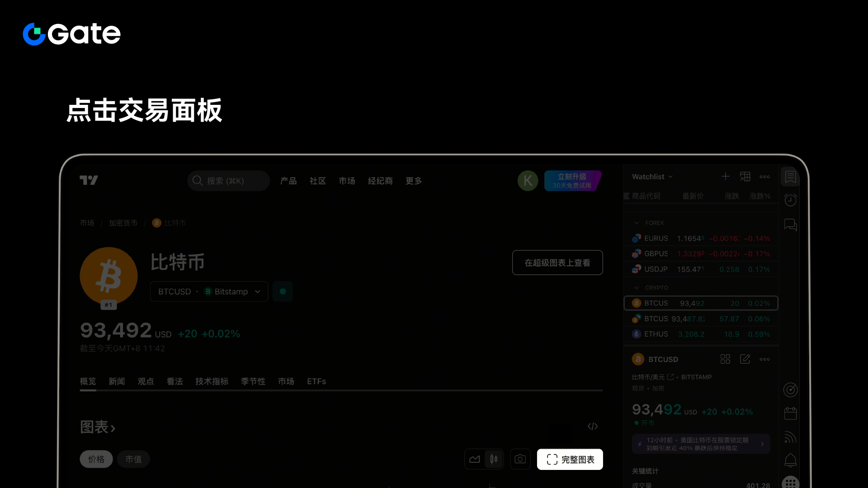
Task: Collapse the FOREX watchlist section
Action: [637, 223]
